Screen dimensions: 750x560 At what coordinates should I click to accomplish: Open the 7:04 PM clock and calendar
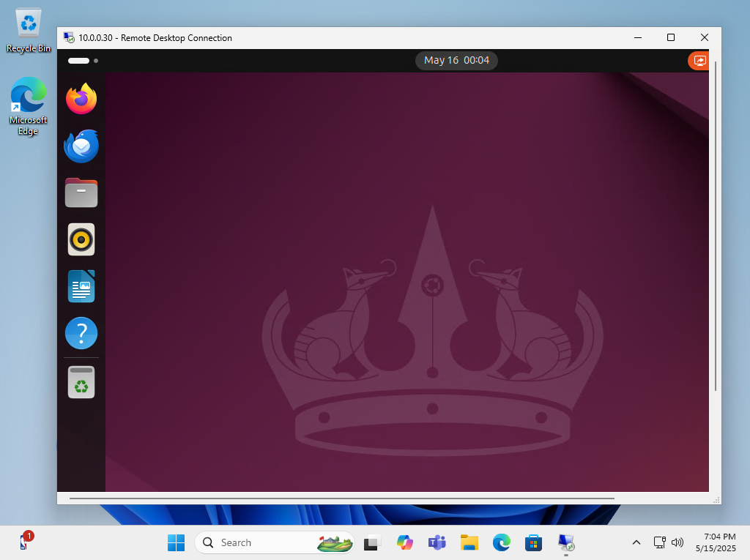[x=716, y=542]
